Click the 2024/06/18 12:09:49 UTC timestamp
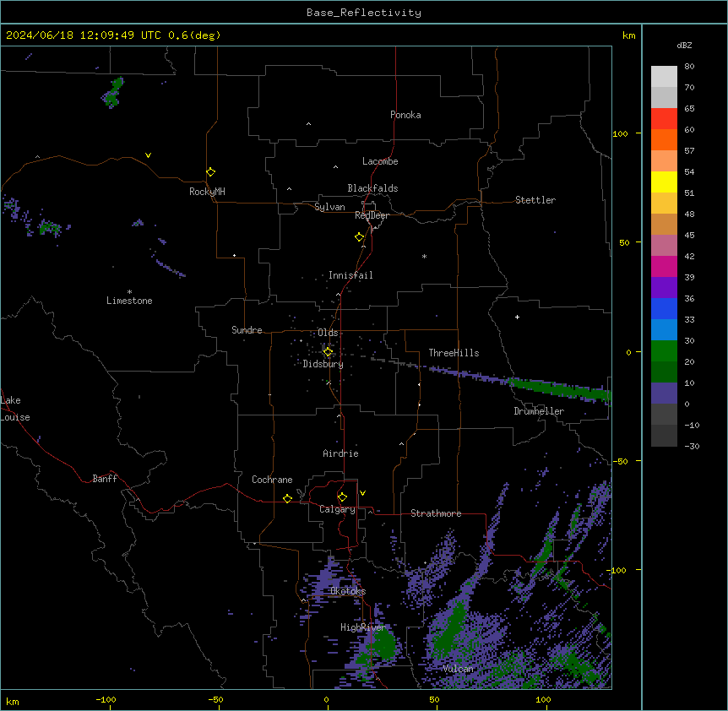Image resolution: width=728 pixels, height=711 pixels. click(84, 35)
